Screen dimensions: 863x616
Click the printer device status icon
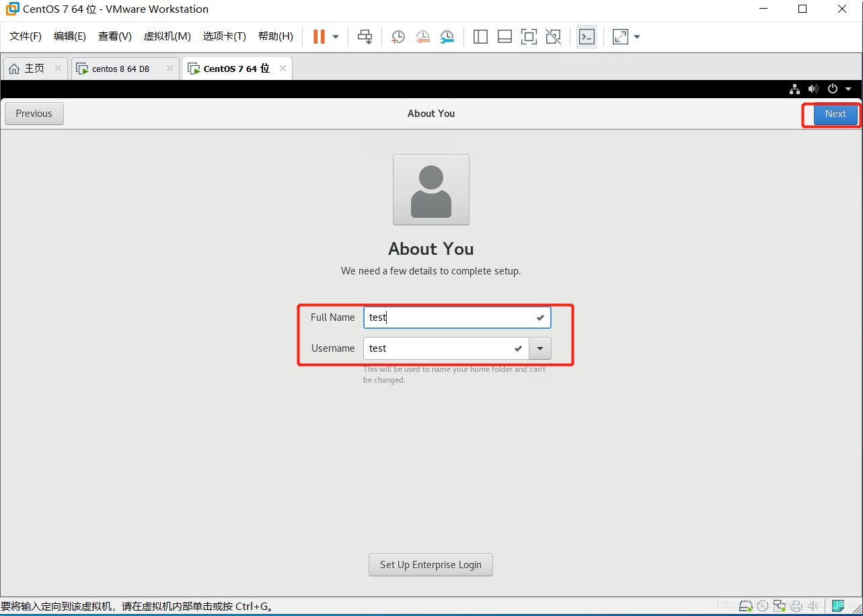point(796,606)
